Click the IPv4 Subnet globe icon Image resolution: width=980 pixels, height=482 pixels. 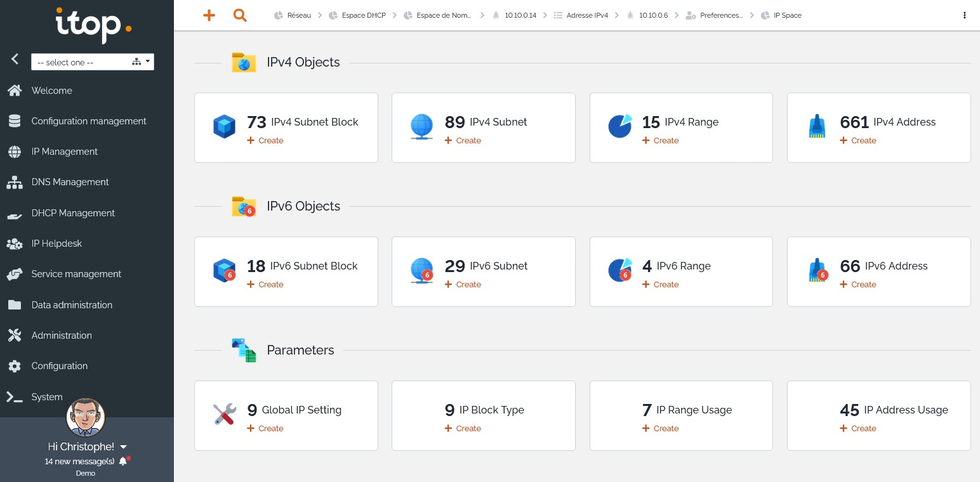tap(422, 127)
